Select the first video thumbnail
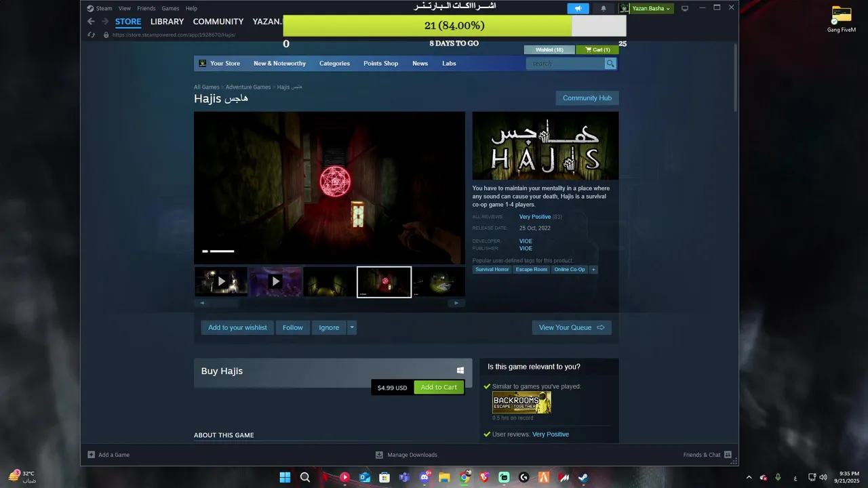Screen dimensions: 868x488 [221, 281]
